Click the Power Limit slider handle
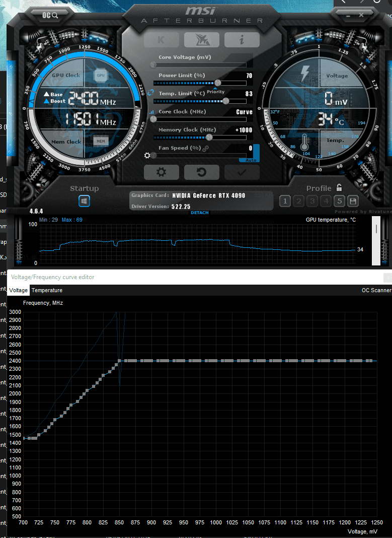This screenshot has height=538, width=392. (217, 83)
